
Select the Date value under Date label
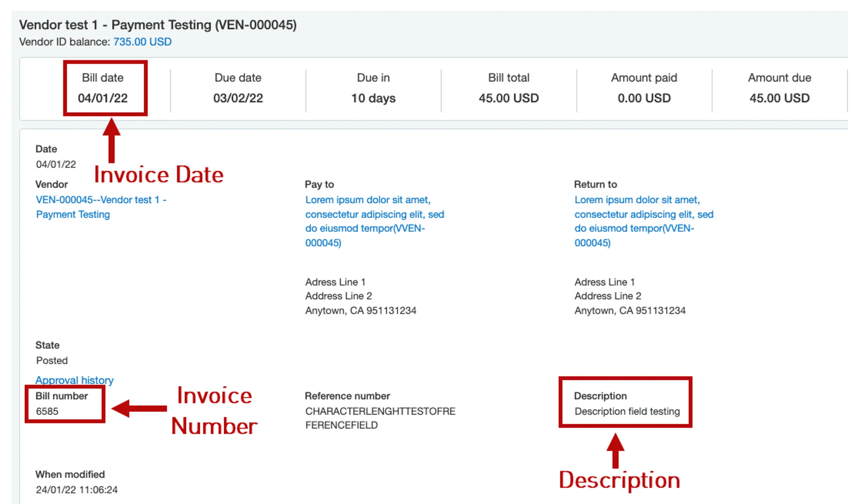pos(56,164)
